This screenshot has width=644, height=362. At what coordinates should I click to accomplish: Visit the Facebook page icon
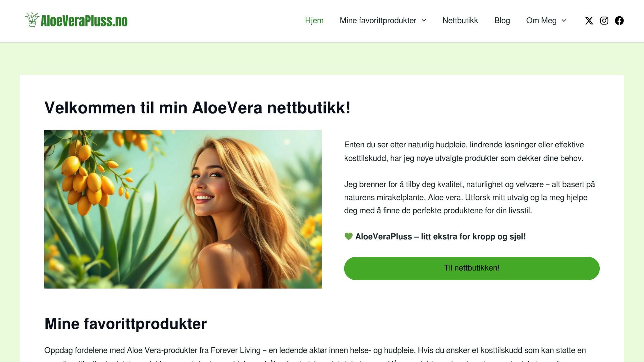(x=619, y=21)
